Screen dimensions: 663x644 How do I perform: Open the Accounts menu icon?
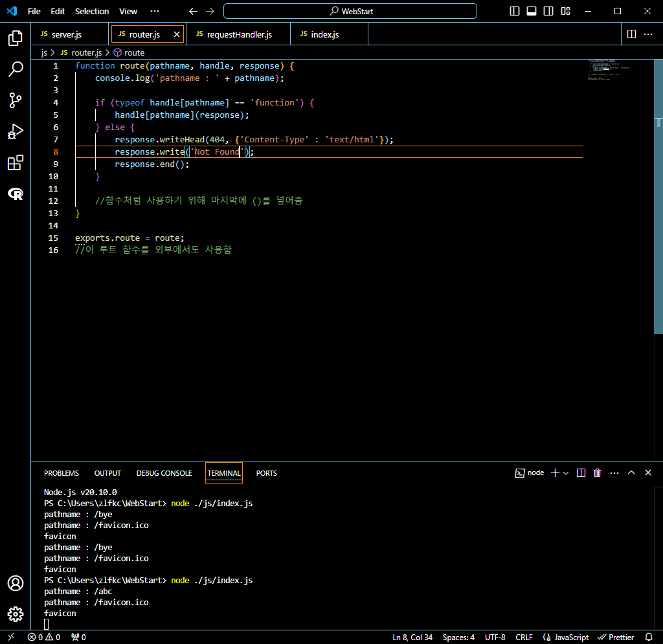coord(16,583)
